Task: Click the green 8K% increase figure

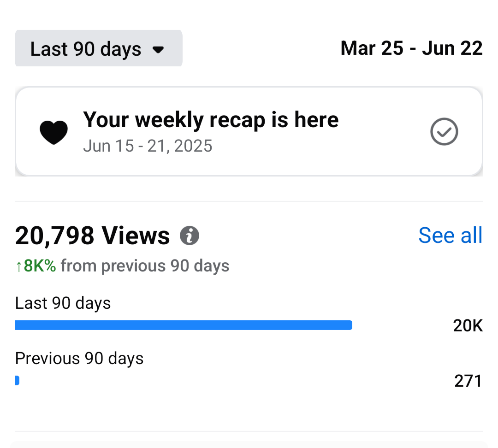Action: click(x=40, y=266)
